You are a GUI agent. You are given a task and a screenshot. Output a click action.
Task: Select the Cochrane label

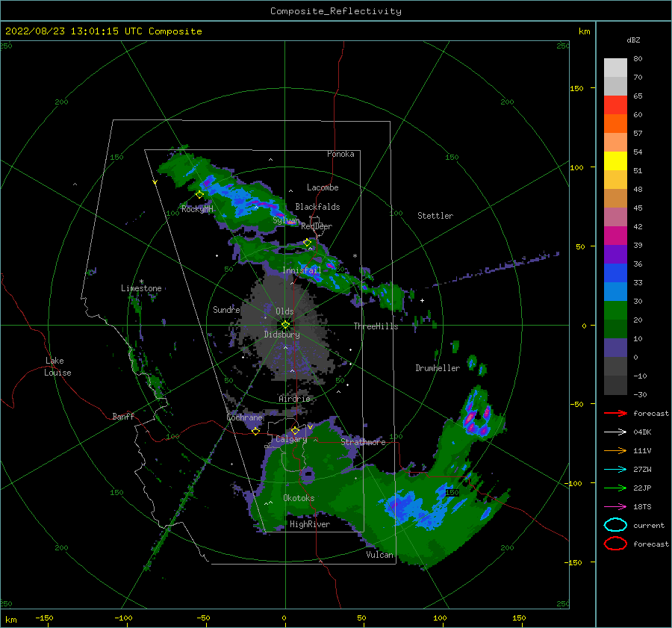pos(244,417)
